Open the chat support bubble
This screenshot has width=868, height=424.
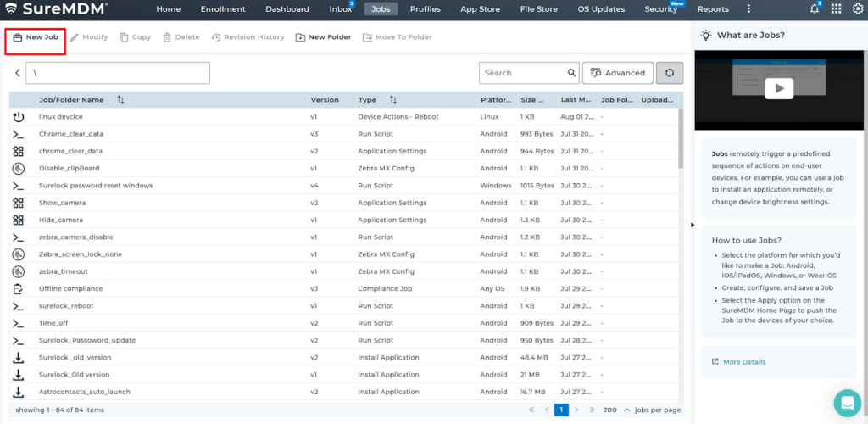846,402
